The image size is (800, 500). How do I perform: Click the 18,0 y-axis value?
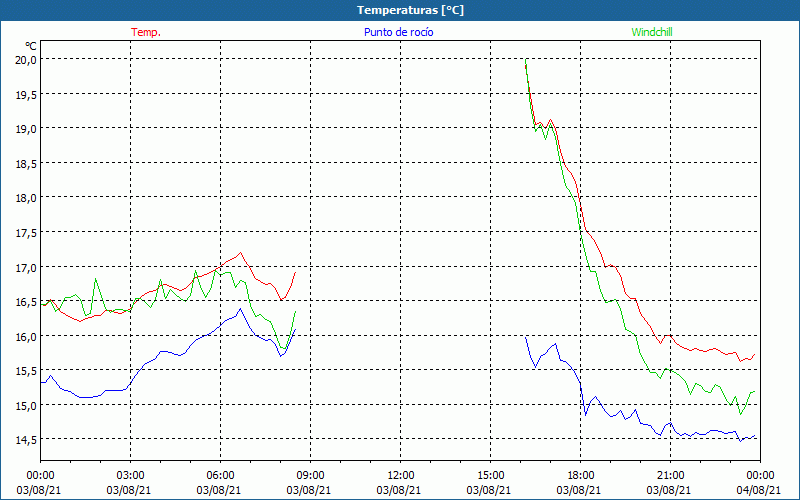27,198
